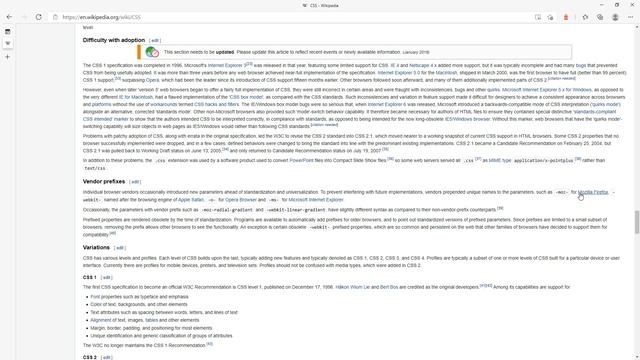Image resolution: width=640 pixels, height=360 pixels.
Task: Open the workarounds link
Action: click(x=164, y=105)
